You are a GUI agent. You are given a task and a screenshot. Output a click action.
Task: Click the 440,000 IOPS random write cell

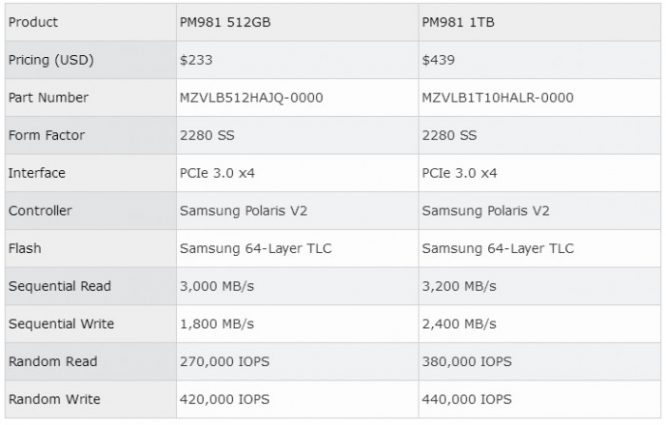click(x=468, y=400)
